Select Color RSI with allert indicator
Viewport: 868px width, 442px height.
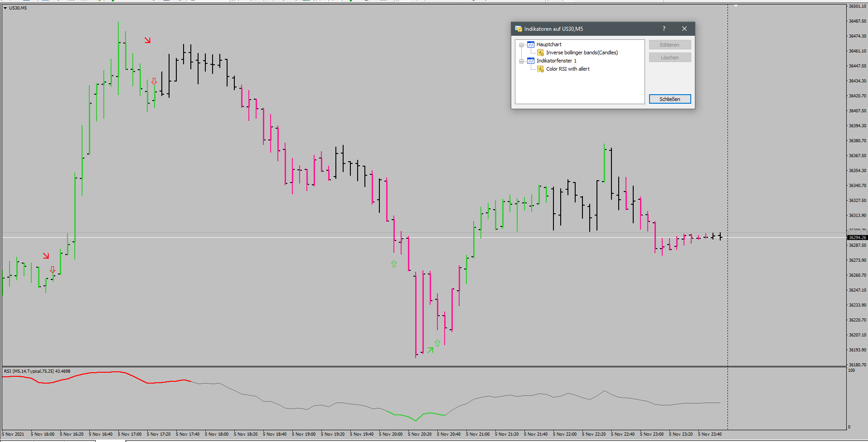567,69
